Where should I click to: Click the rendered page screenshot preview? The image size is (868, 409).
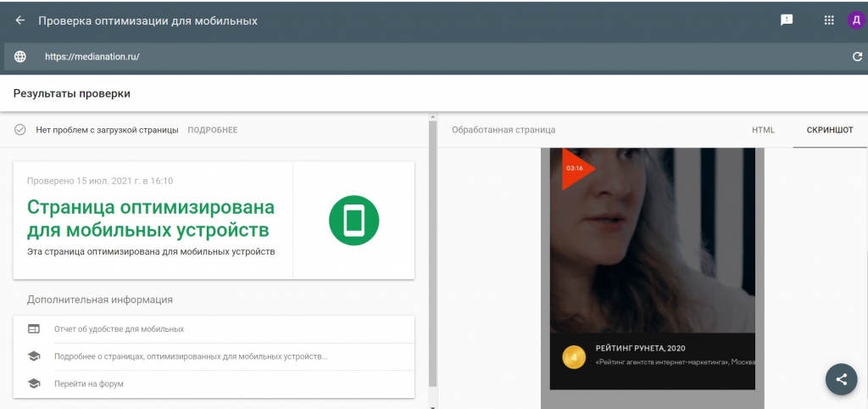(x=652, y=268)
